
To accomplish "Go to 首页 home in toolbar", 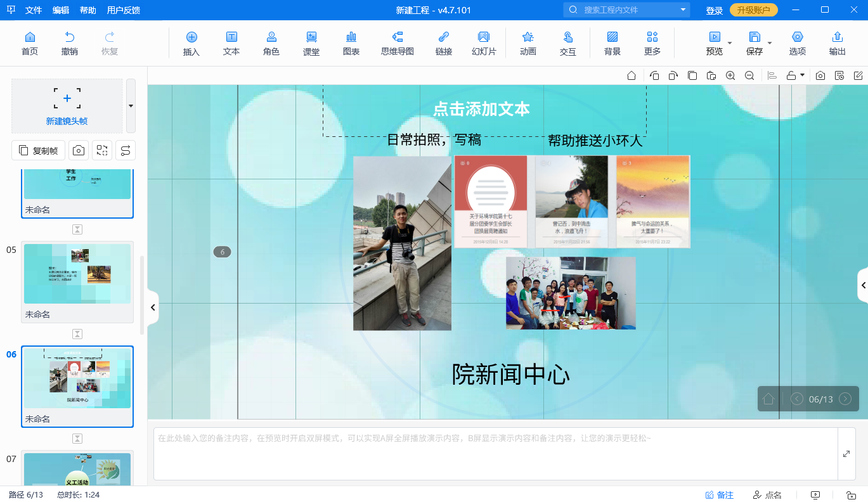I will point(30,43).
